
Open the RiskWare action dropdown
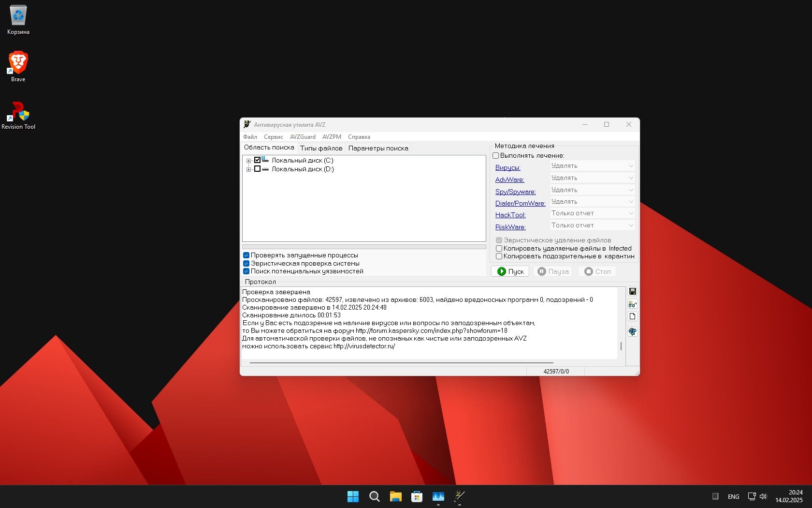click(592, 225)
